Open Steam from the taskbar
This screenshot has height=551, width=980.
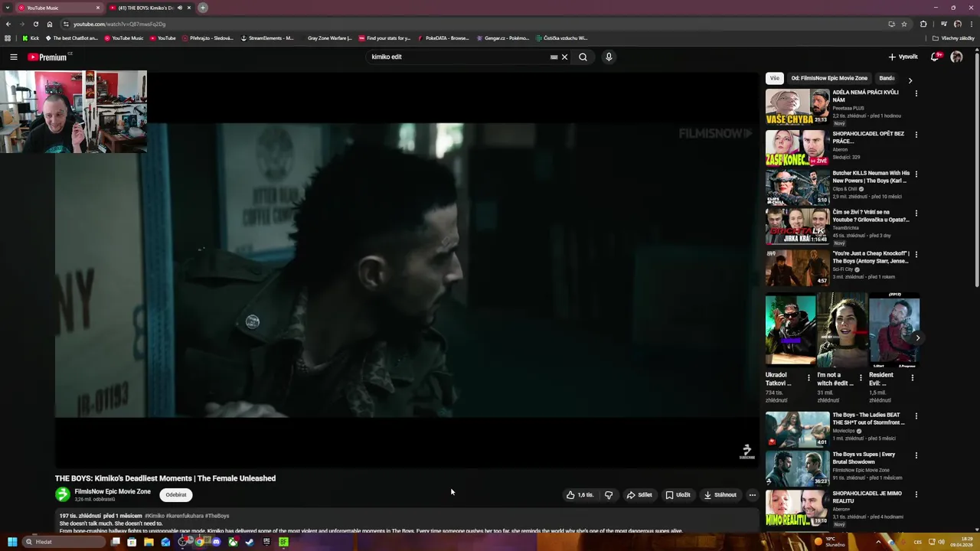coord(250,542)
